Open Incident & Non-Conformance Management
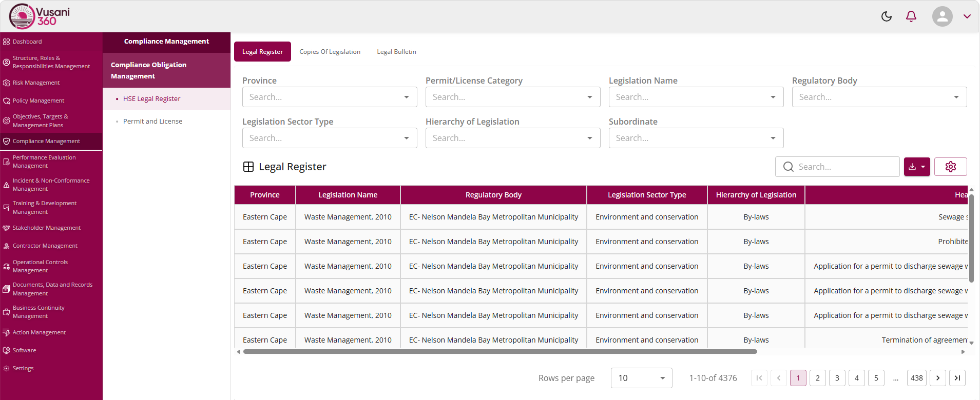980x400 pixels. click(51, 185)
